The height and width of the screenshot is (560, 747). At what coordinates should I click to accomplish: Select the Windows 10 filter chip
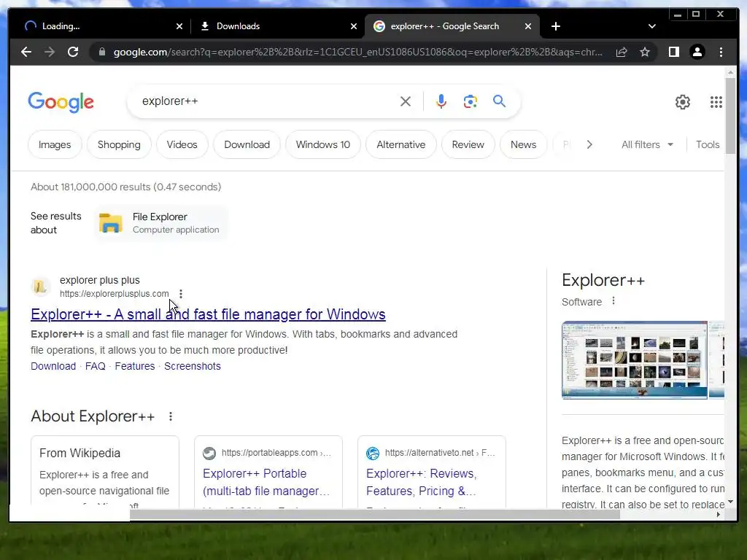[323, 144]
